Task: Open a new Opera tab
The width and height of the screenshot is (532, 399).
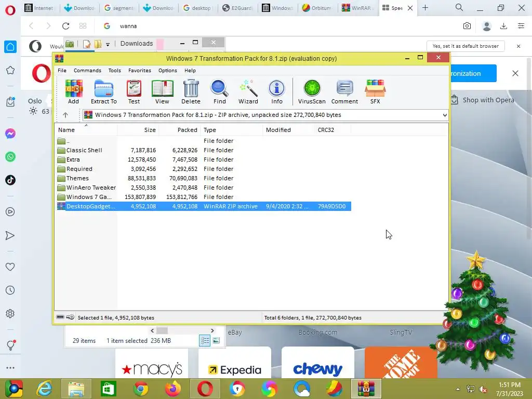Action: tap(425, 8)
